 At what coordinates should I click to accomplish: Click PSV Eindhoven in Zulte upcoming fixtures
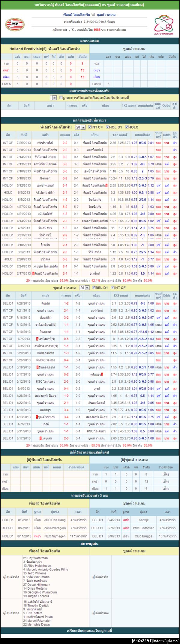click(143, 528)
